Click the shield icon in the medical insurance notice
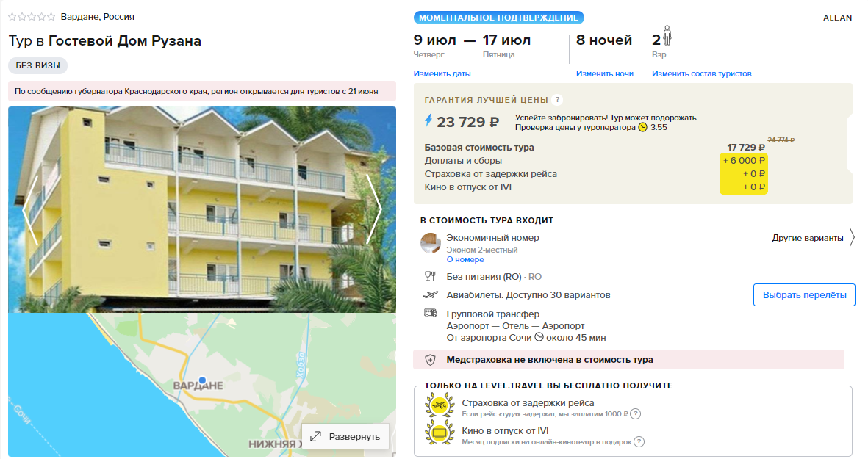The height and width of the screenshot is (459, 868). [x=430, y=360]
